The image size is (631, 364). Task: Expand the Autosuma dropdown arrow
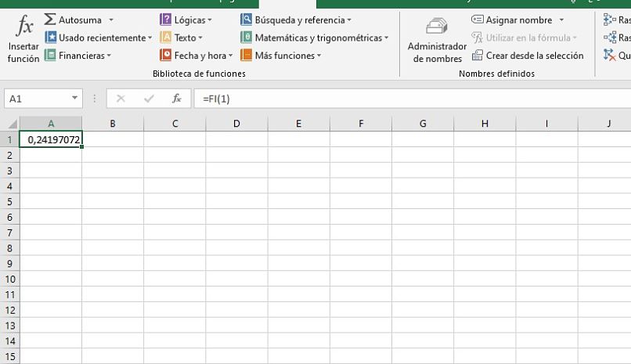click(111, 20)
